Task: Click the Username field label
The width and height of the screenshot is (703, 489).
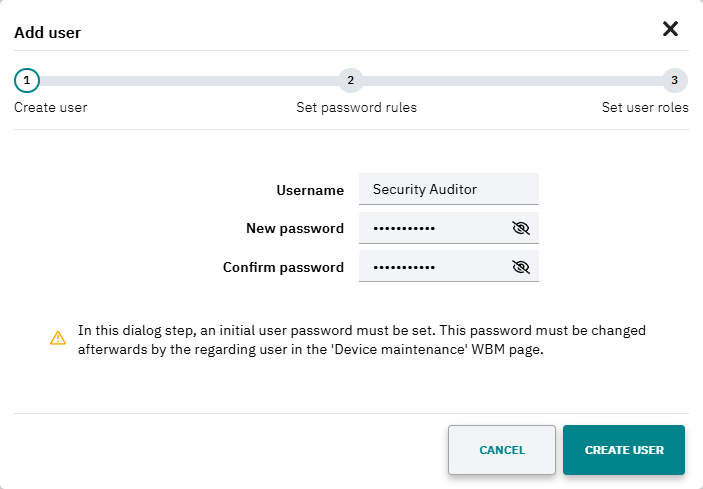Action: point(310,190)
